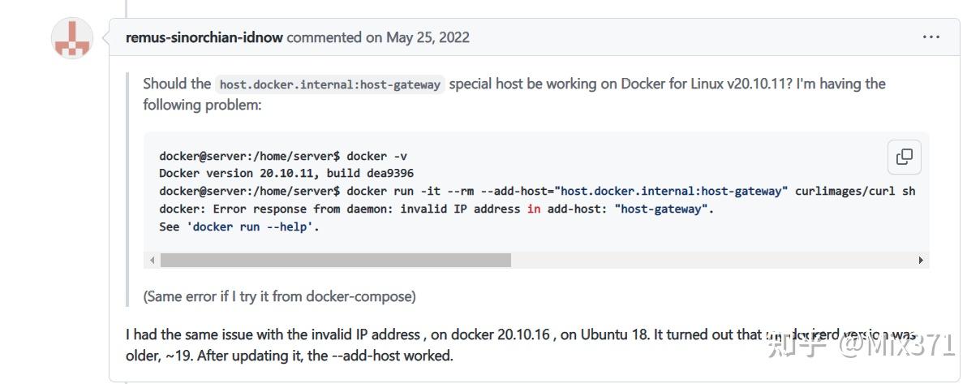Image resolution: width=980 pixels, height=384 pixels.
Task: Open the three-dots comment options menu
Action: pyautogui.click(x=931, y=37)
